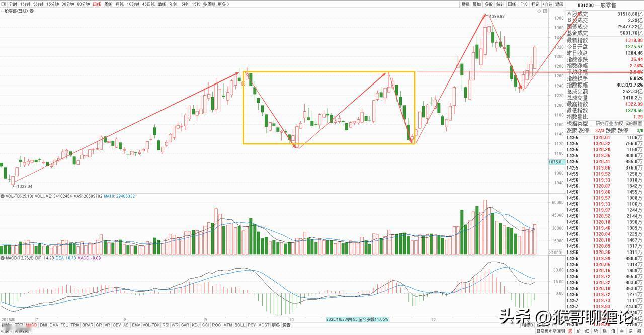Viewport: 644px width, 335px height.
Task: Select the 10分钟 period
Action: pyautogui.click(x=133, y=4)
